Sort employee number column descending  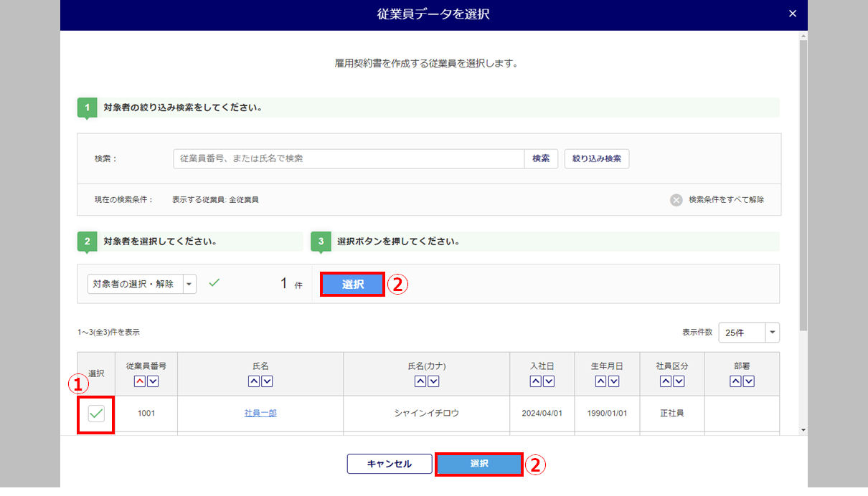[153, 381]
